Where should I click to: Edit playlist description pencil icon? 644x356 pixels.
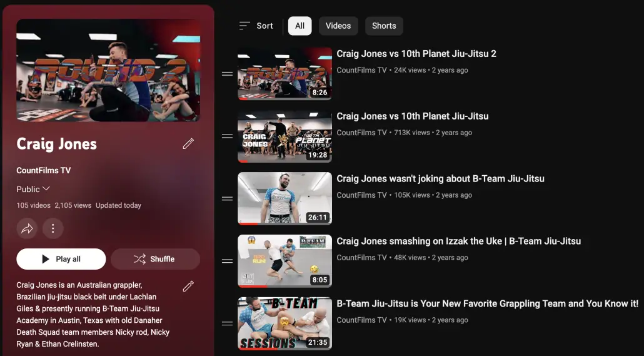point(188,286)
